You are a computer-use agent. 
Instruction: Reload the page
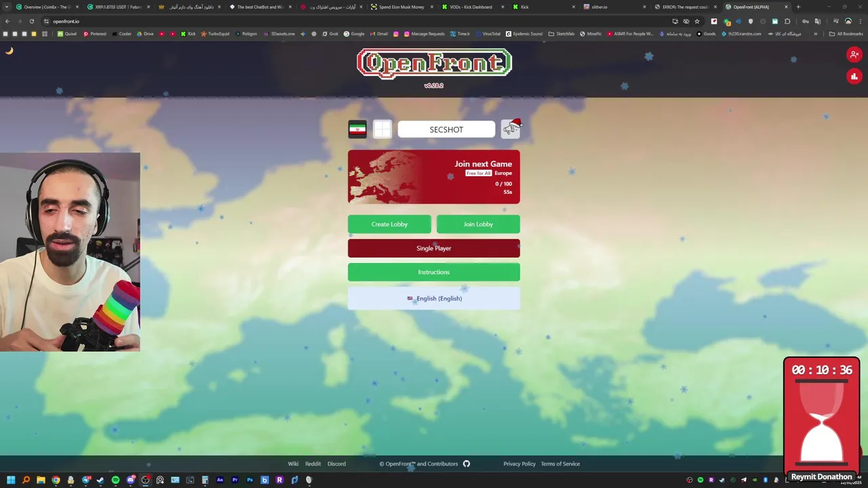pyautogui.click(x=31, y=21)
